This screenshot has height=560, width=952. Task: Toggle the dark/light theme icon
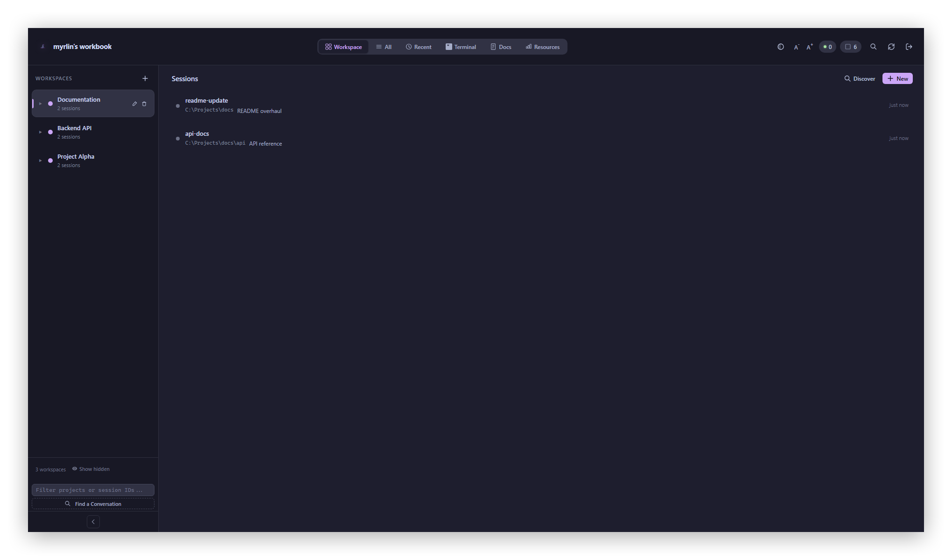pos(780,47)
